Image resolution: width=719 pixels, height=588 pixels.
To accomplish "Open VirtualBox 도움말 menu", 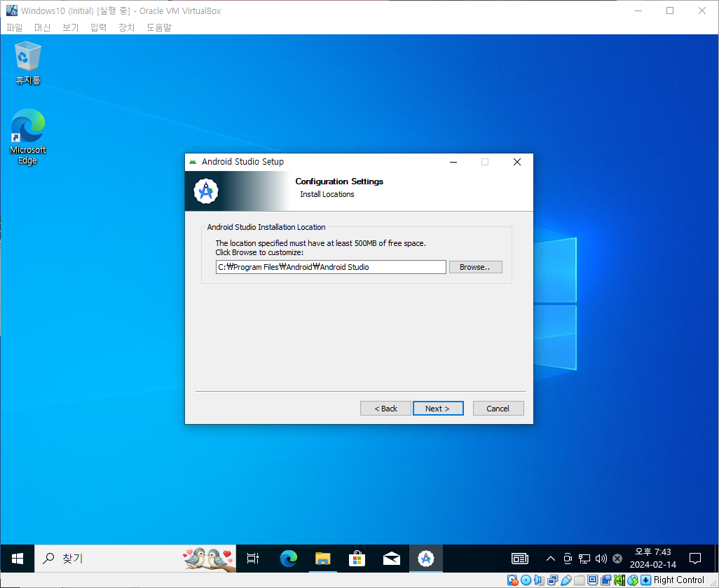I will coord(158,27).
